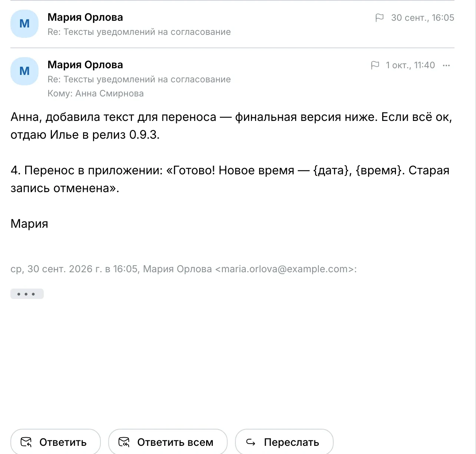Forward the email with Переслать
Screen dimensions: 476x454
(x=284, y=442)
